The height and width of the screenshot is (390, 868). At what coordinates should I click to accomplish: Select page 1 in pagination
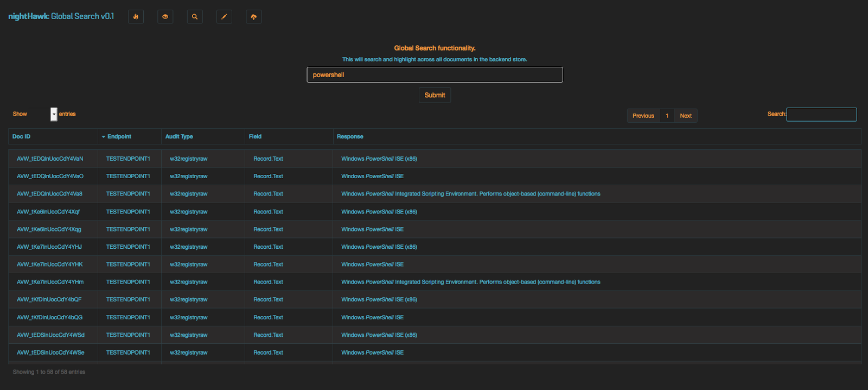667,116
